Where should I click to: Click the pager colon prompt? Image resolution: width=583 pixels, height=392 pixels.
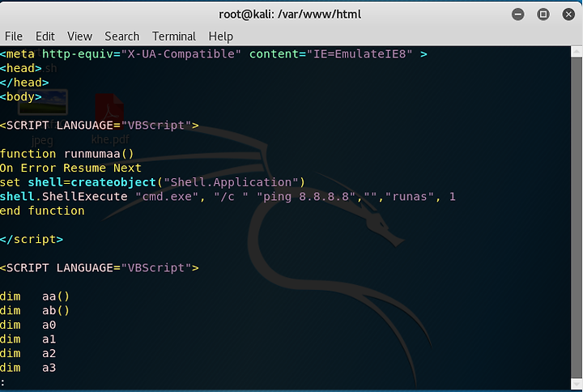pyautogui.click(x=2, y=382)
